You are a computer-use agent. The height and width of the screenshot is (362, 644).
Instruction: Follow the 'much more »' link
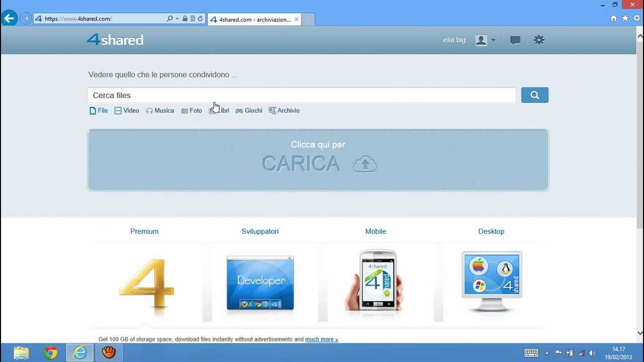[x=321, y=339]
